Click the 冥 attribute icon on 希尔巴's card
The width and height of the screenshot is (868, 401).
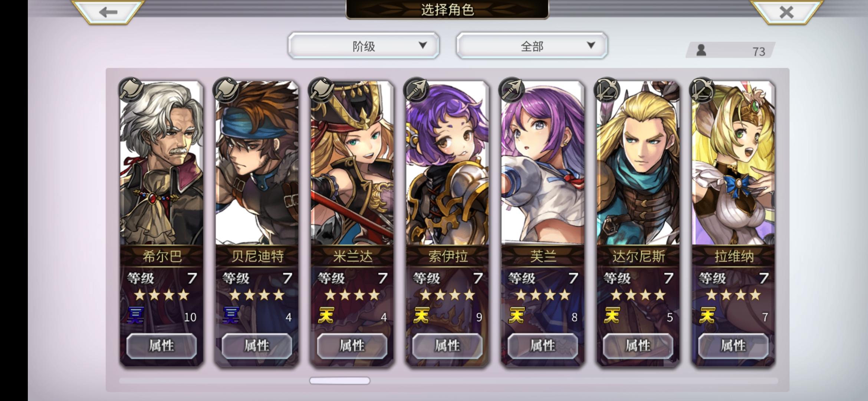tap(135, 316)
